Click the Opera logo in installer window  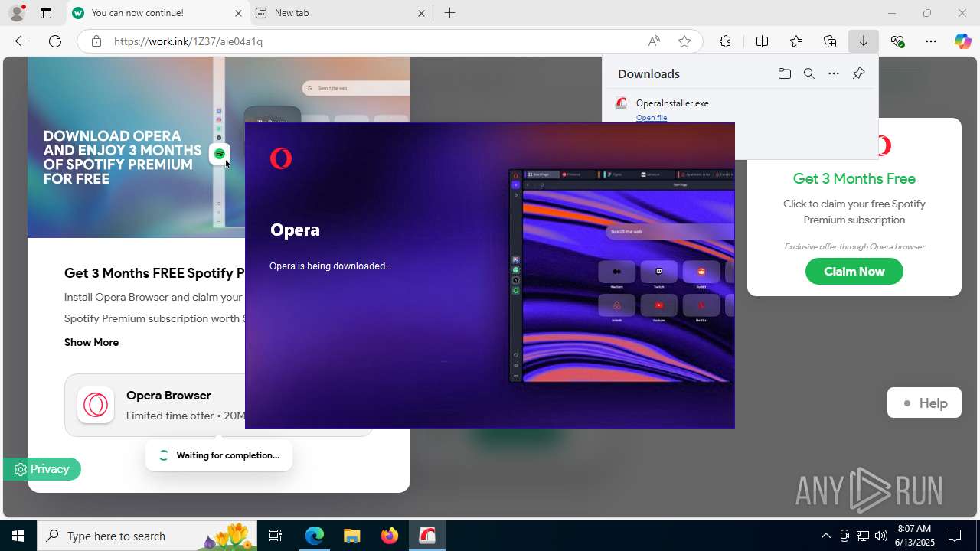pos(281,158)
